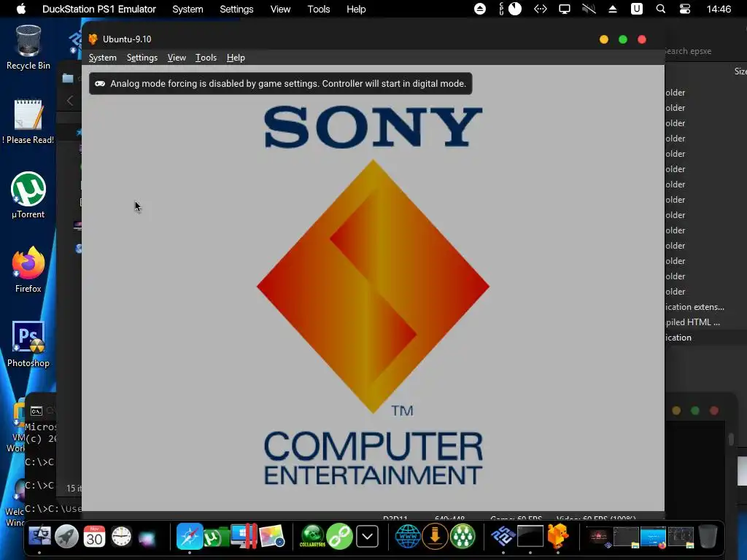Open View menu in Ubuntu-9.10 window

tap(177, 58)
